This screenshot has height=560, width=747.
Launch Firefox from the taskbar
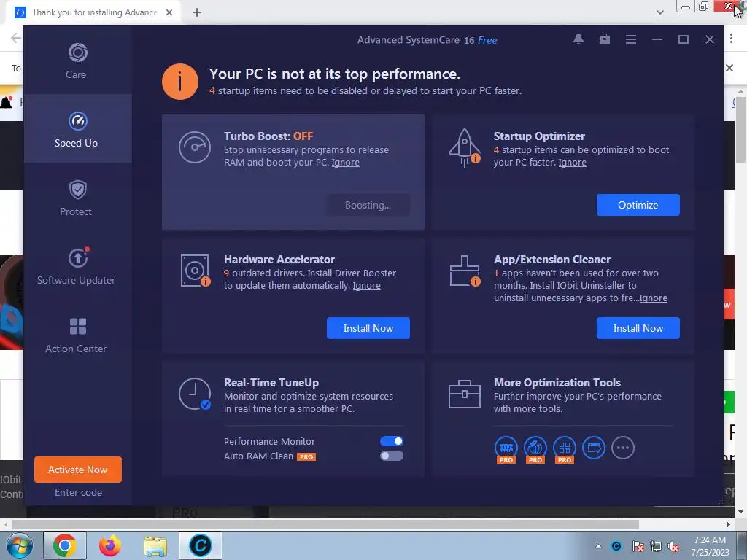(x=110, y=545)
